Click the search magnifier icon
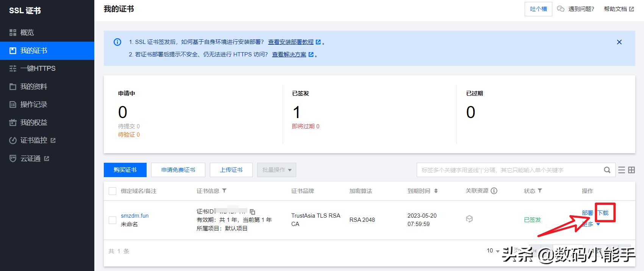Screen dimensions: 644x271 click(607, 170)
